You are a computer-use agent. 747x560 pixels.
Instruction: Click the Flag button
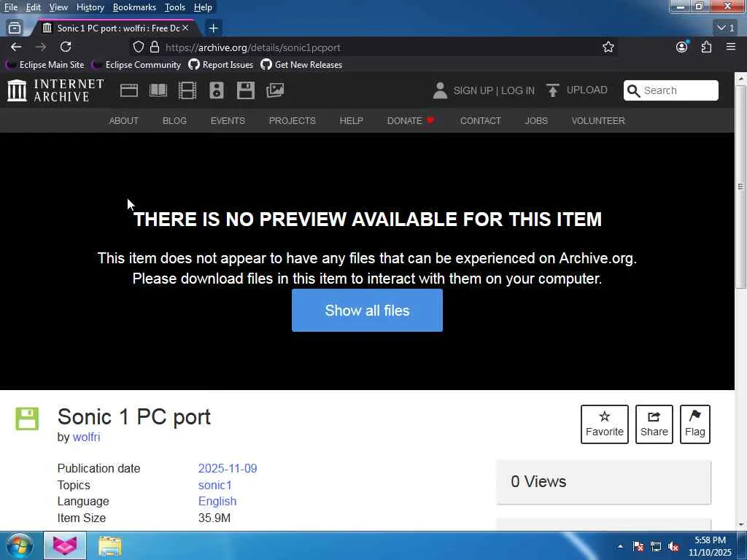[695, 424]
